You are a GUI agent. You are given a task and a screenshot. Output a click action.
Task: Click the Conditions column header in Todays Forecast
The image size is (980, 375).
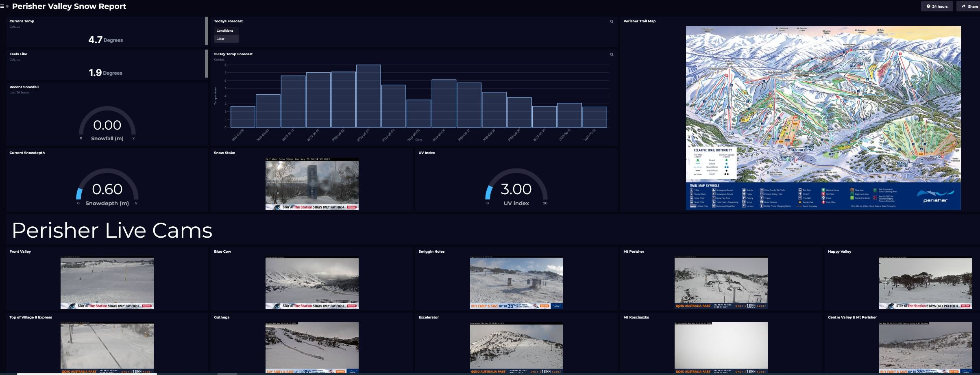[x=226, y=30]
